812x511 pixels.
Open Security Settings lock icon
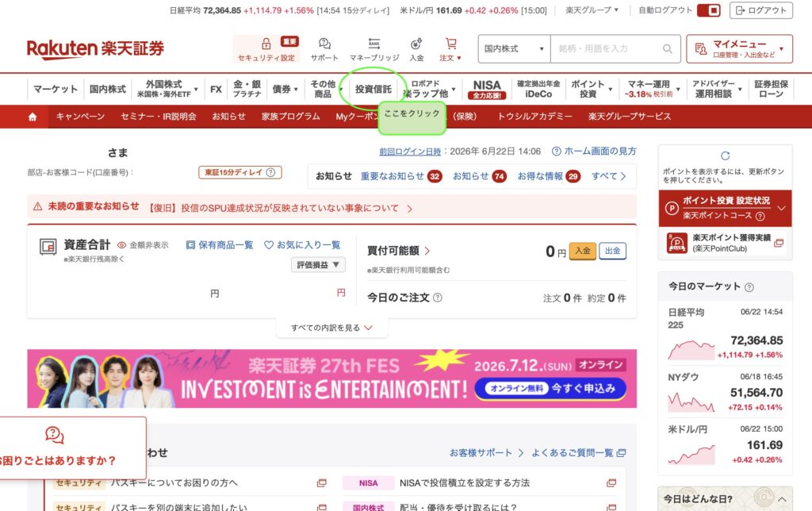266,44
